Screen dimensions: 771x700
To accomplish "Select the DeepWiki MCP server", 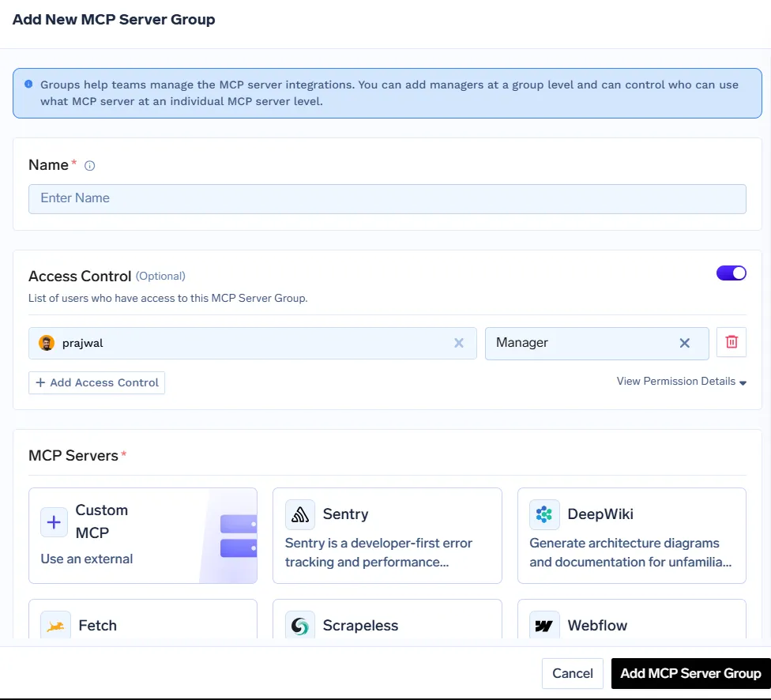I will click(631, 535).
